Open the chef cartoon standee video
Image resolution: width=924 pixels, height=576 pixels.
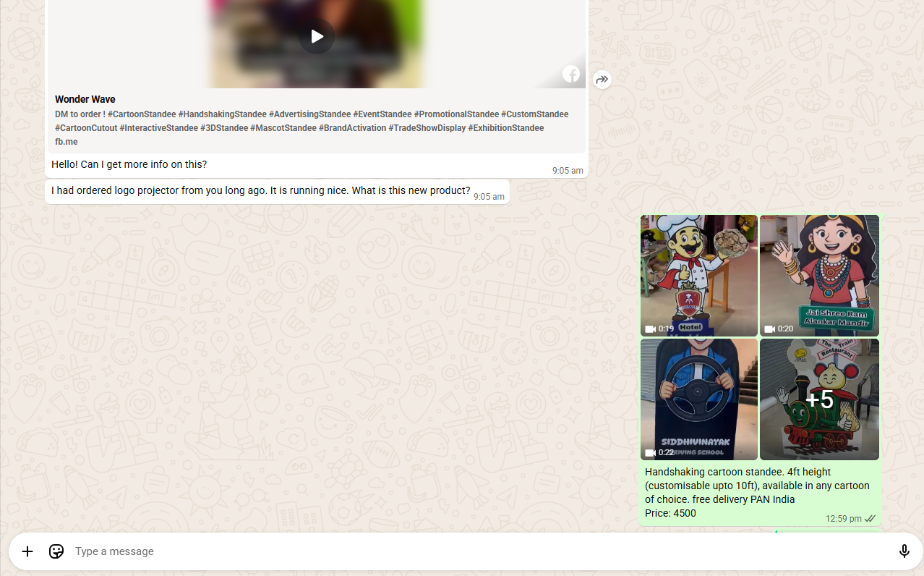[698, 275]
